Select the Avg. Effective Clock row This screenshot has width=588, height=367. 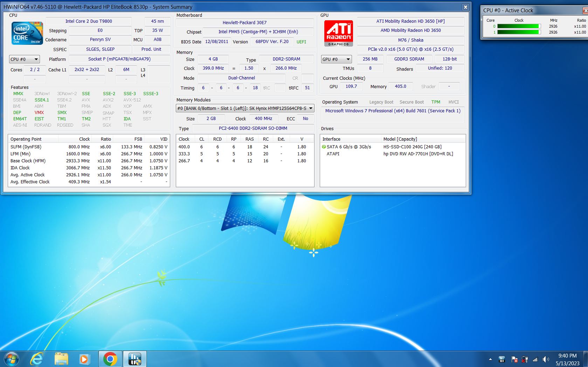pos(89,182)
